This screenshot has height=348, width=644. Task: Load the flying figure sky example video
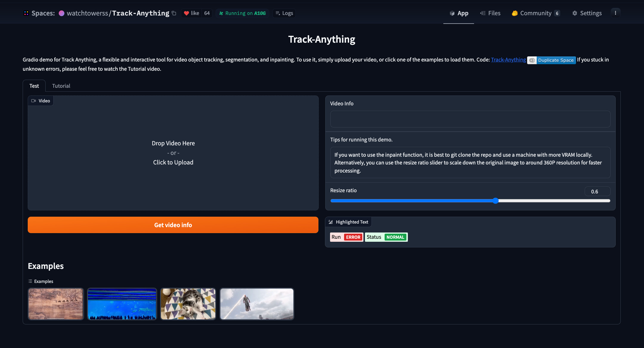tap(257, 304)
